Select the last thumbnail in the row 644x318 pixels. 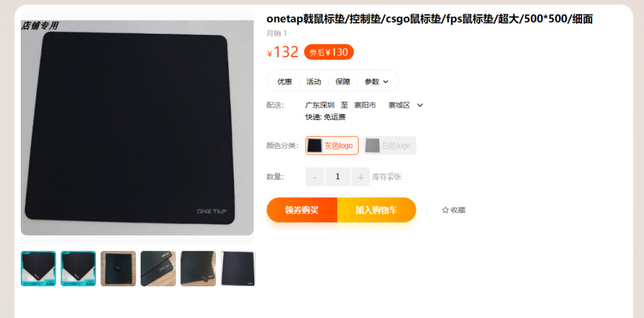(238, 269)
